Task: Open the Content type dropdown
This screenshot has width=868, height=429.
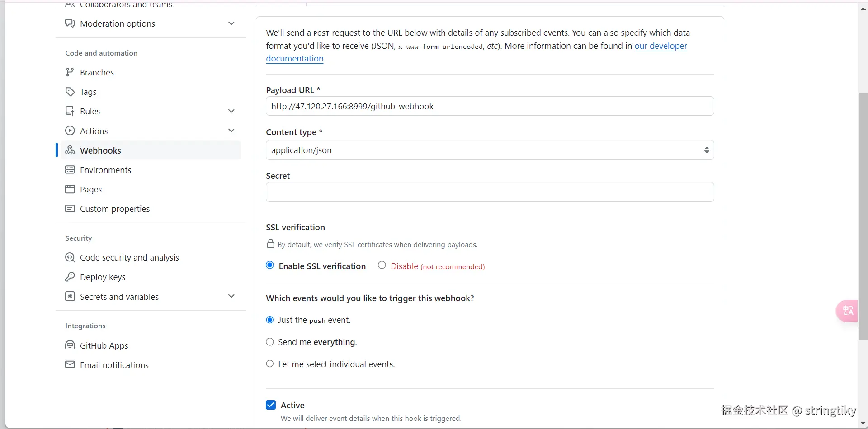Action: (490, 150)
